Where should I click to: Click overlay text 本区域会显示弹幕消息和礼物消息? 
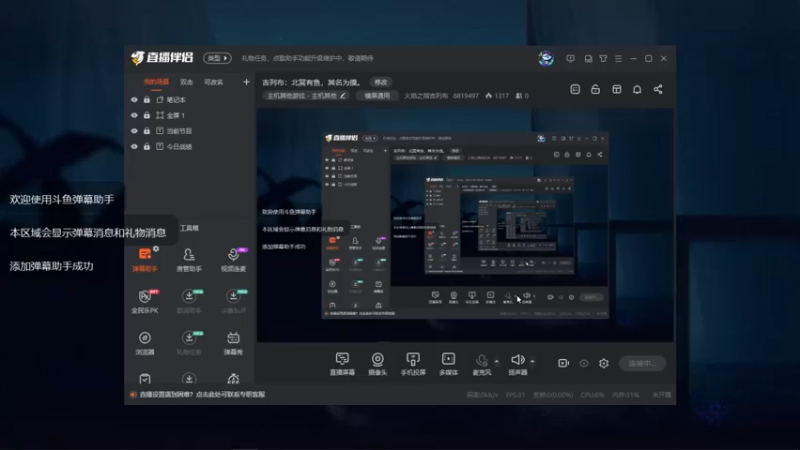coord(88,233)
